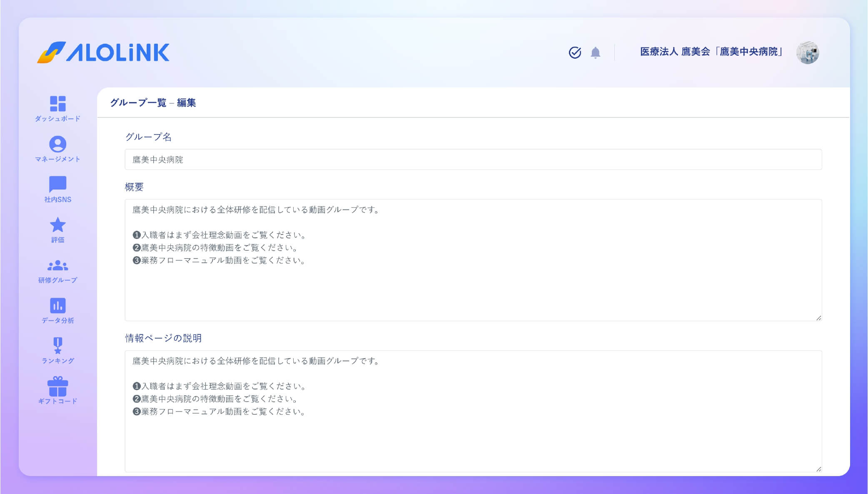The image size is (868, 494).
Task: Select the データ分析 chart icon
Action: [x=58, y=309]
